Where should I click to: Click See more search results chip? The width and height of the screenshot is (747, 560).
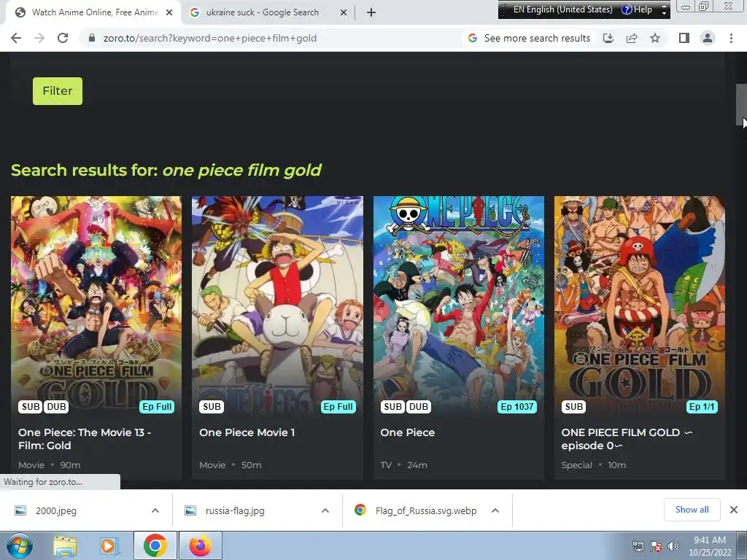tap(530, 38)
